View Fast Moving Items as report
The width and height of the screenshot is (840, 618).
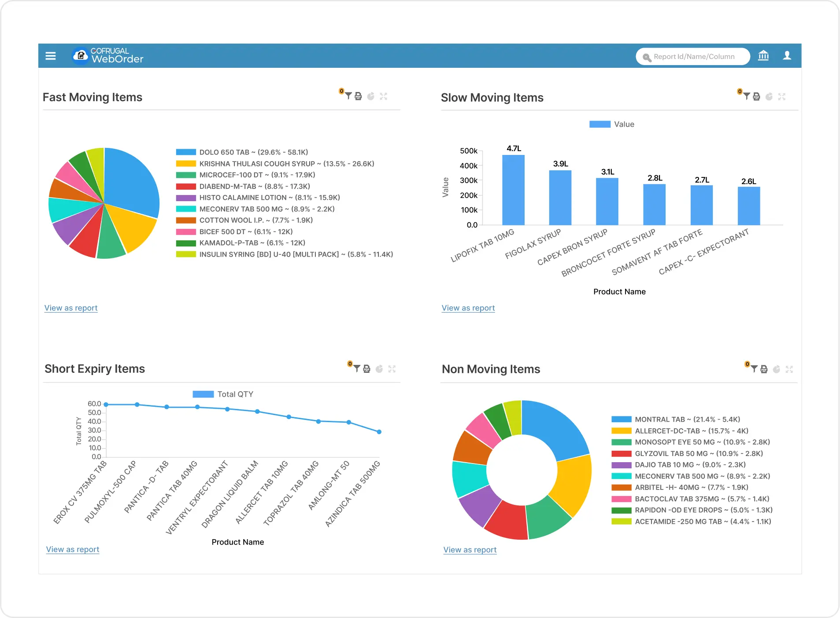70,308
